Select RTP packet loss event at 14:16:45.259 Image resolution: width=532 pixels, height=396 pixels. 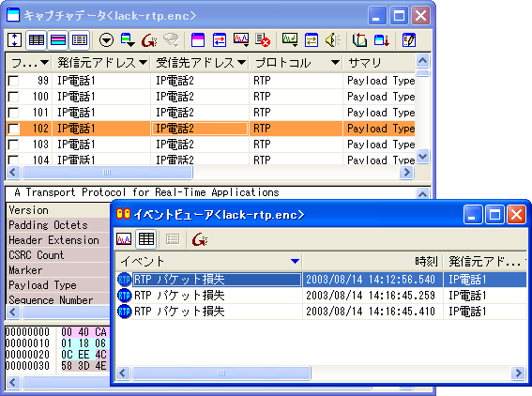point(321,296)
